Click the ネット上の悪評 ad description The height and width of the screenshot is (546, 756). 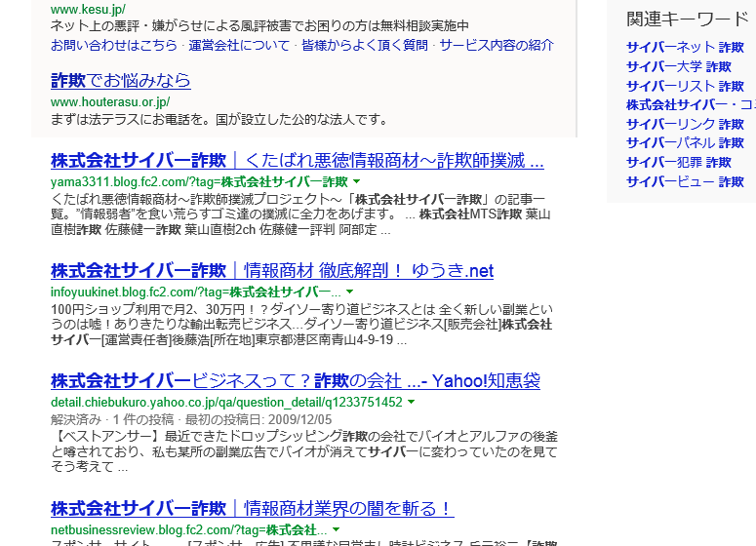(259, 25)
